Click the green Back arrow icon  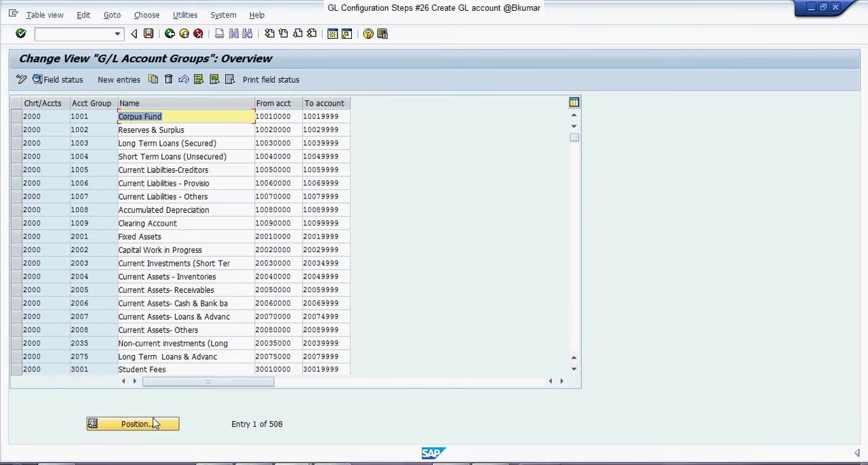click(170, 34)
